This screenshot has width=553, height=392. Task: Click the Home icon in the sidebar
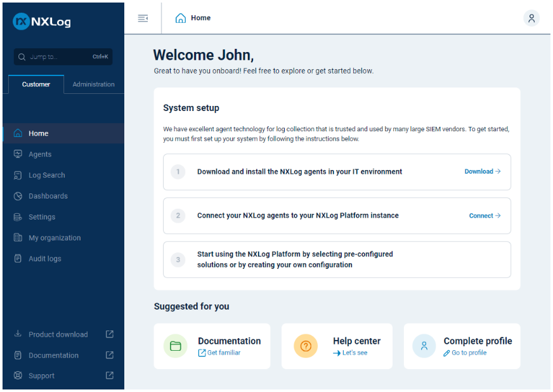pos(18,133)
